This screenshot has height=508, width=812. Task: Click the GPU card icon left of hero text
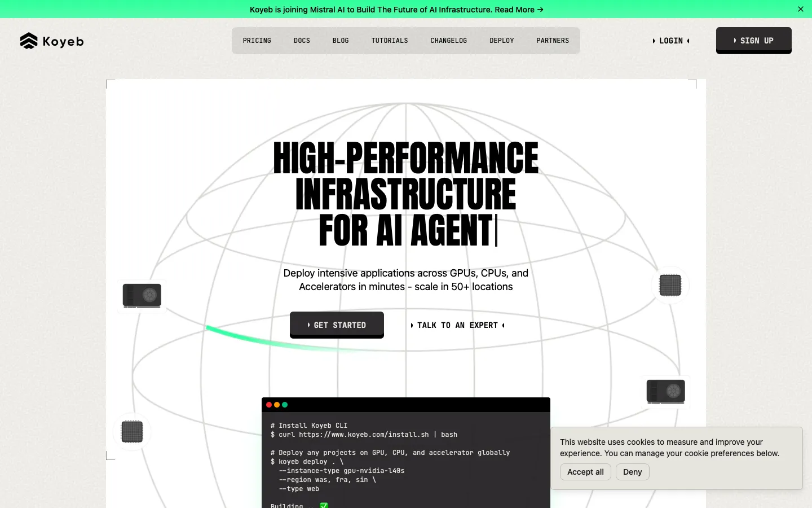click(142, 295)
